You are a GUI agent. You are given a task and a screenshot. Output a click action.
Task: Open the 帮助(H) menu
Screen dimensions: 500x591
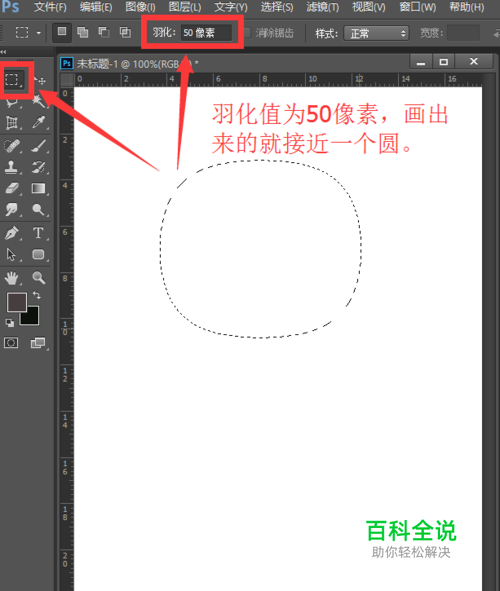point(466,7)
